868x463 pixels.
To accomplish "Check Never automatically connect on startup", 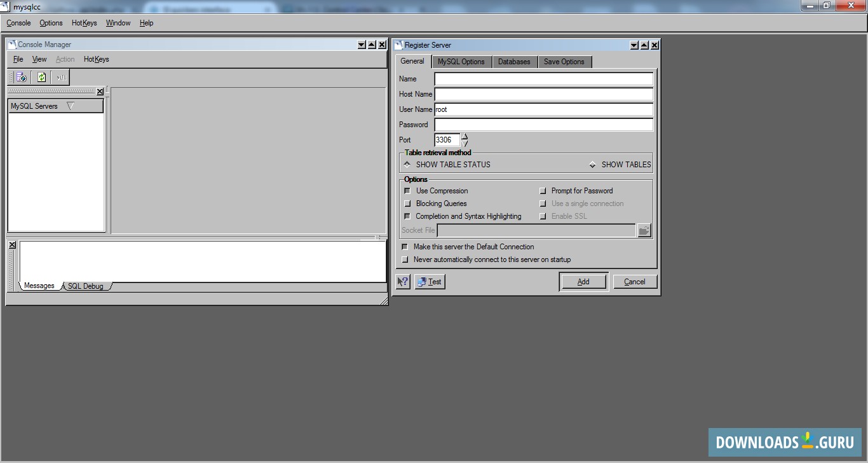I will [405, 259].
